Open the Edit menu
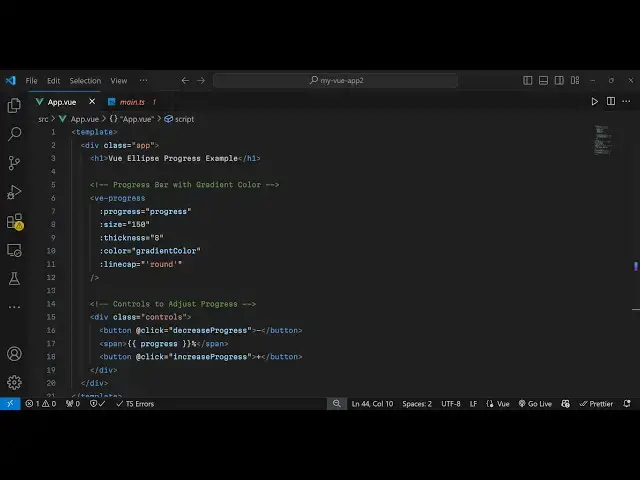The image size is (640, 480). [53, 81]
